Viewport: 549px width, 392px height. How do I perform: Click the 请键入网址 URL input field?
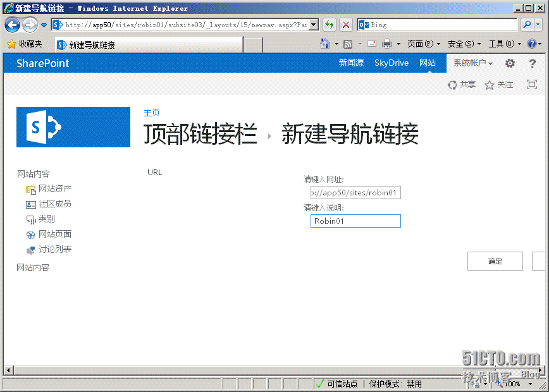pos(355,192)
